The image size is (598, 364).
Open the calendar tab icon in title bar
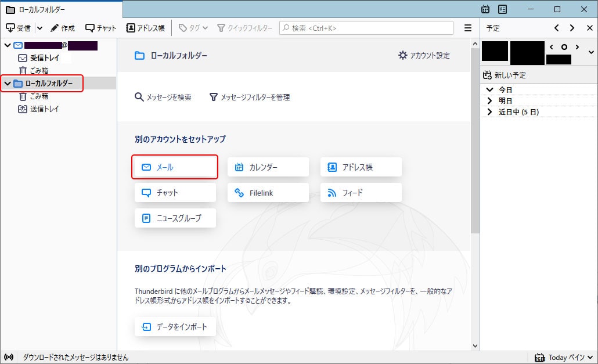coord(486,9)
